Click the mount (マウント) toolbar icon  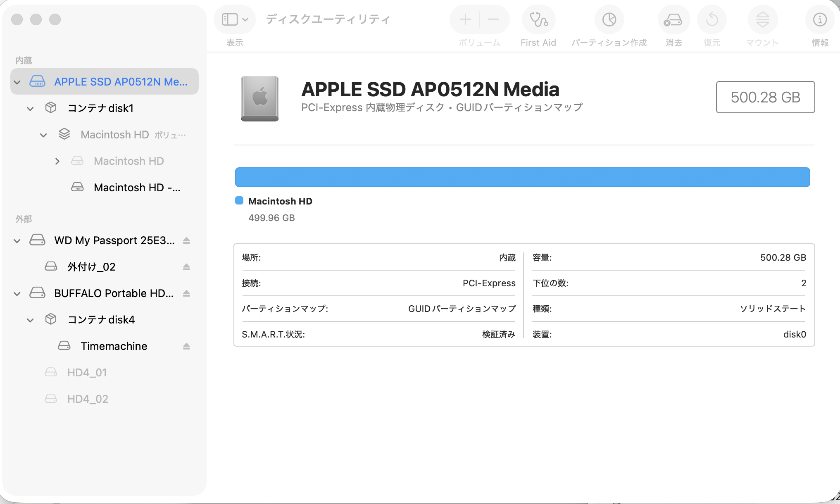tap(762, 20)
